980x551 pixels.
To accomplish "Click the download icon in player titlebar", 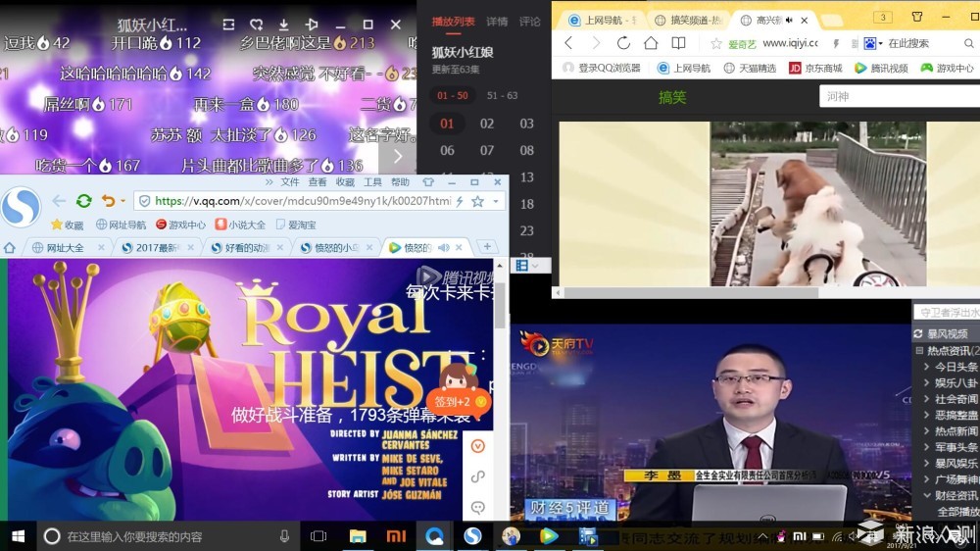I will tap(283, 25).
